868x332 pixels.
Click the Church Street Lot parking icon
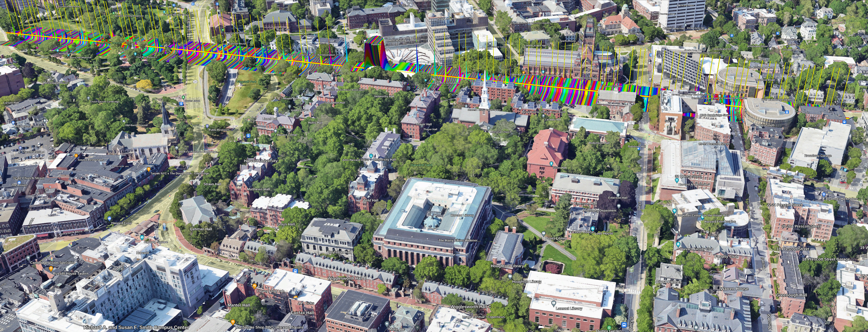20,148
